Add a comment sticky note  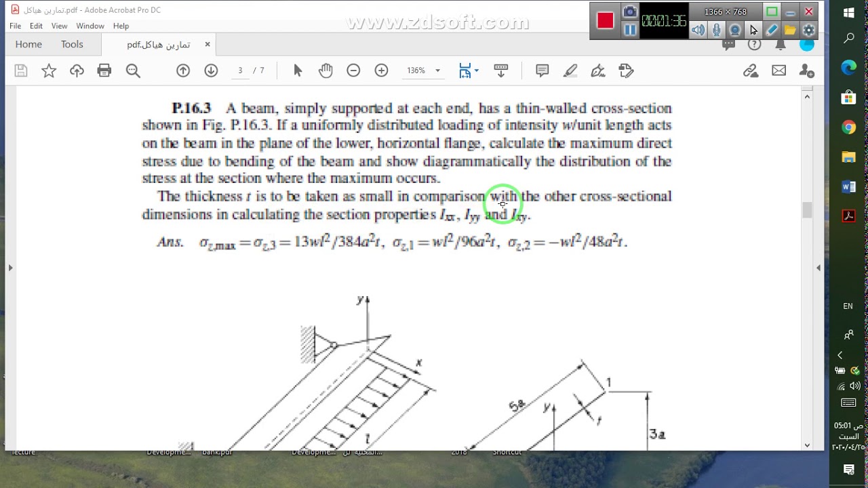tap(542, 70)
